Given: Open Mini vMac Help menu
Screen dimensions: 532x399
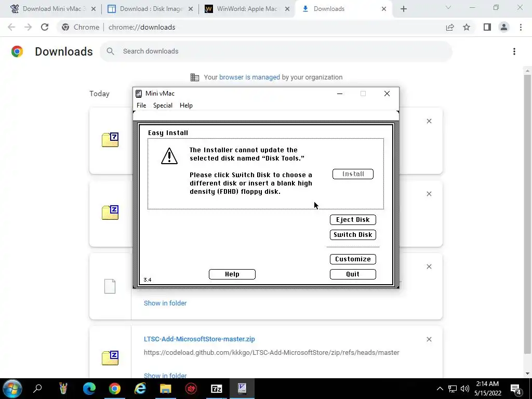Looking at the screenshot, I should (186, 105).
